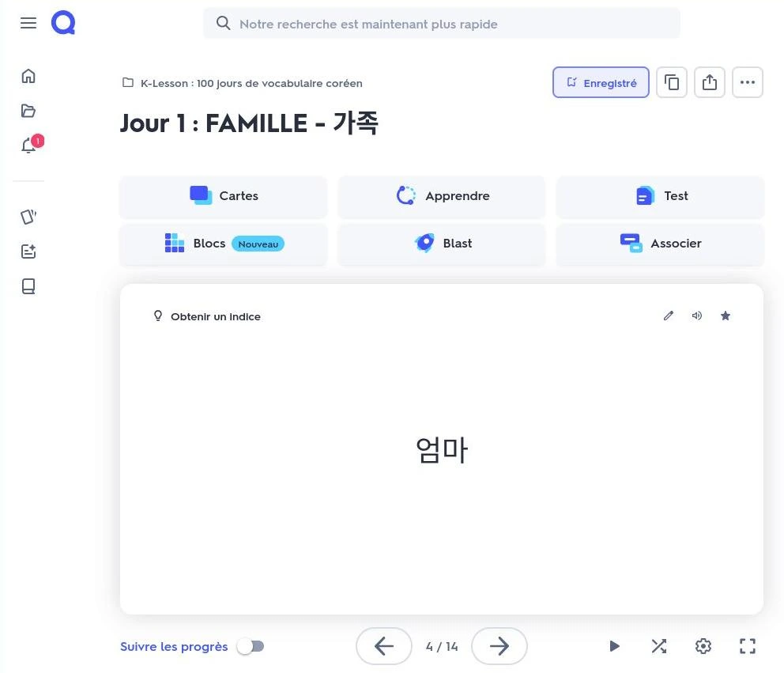The height and width of the screenshot is (673, 784).
Task: Open Blocs study mode
Action: [x=223, y=244]
